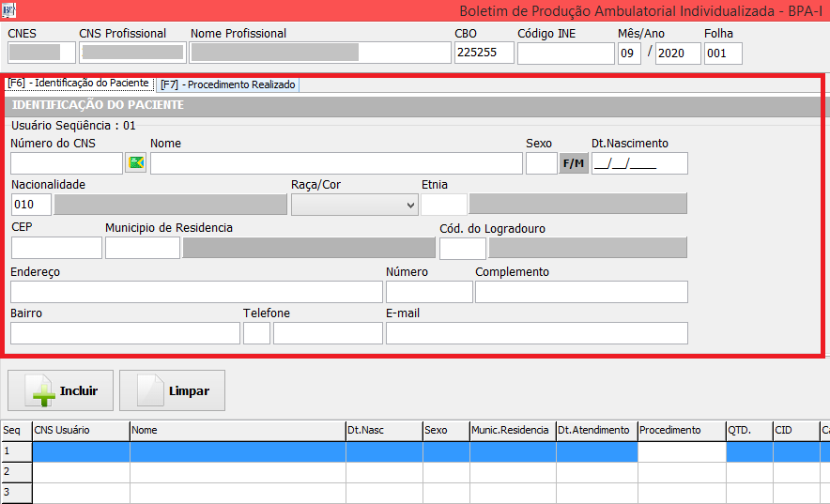Screen dimensions: 830x504
Task: Click the app icon in title bar
Action: (x=10, y=10)
